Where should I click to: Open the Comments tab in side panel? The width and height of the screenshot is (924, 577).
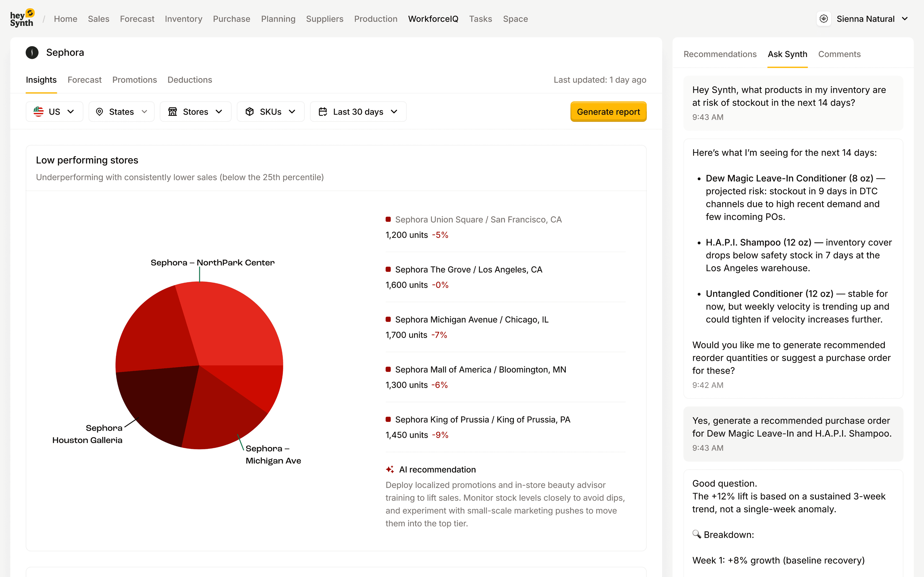click(839, 54)
